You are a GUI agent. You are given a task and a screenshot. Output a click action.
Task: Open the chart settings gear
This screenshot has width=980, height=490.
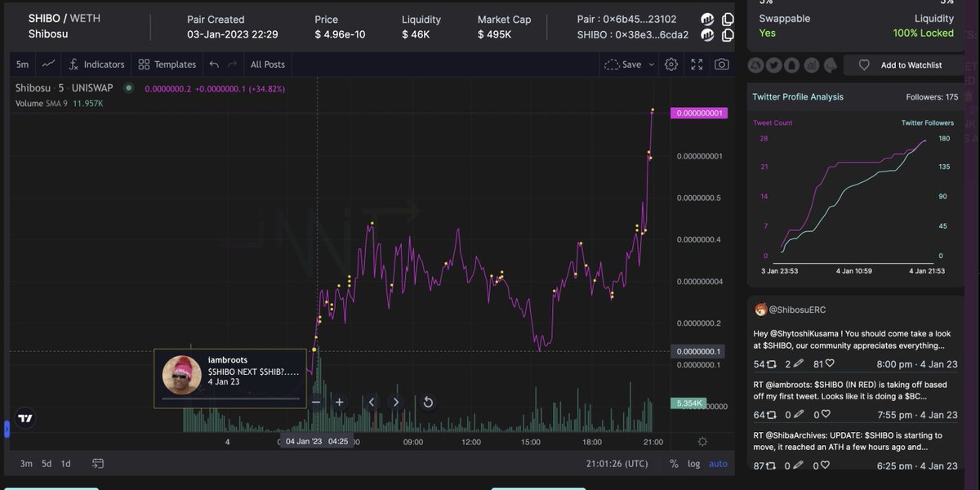[671, 65]
